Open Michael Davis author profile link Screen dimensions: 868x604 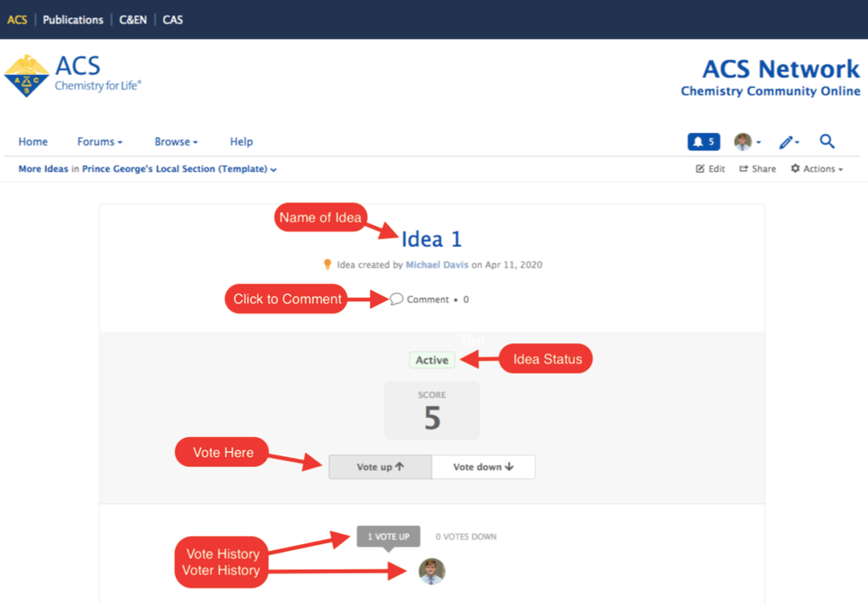[x=437, y=264]
